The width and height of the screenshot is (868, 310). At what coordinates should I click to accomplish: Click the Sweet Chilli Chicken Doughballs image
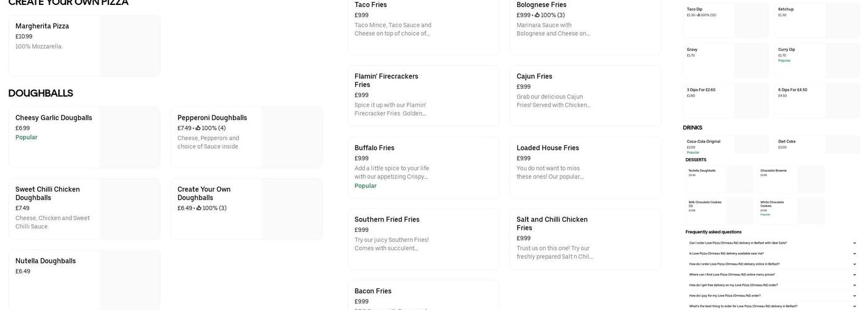(129, 209)
